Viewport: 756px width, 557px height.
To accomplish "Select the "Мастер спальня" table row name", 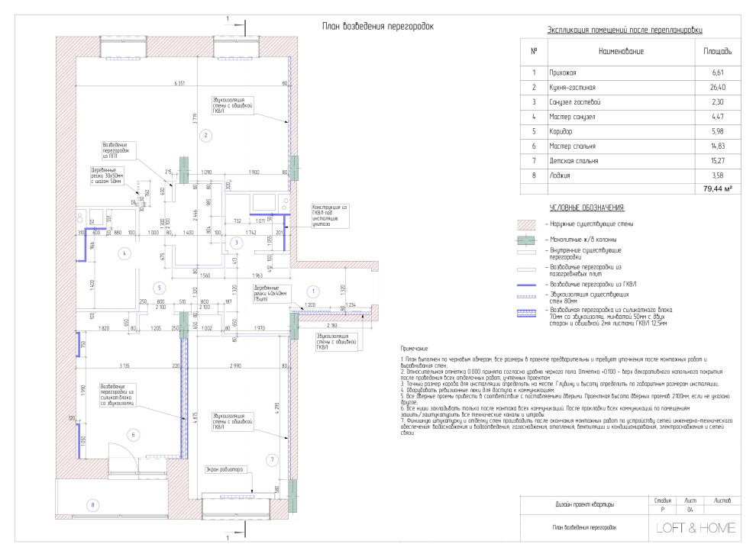I will click(x=567, y=146).
